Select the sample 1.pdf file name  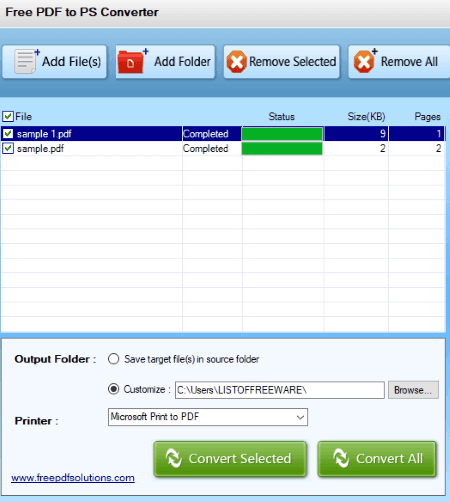coord(44,134)
